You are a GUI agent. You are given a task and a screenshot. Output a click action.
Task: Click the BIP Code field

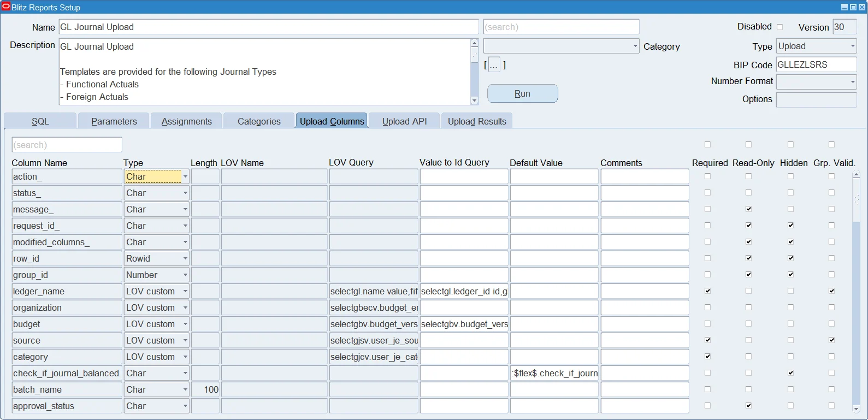[816, 64]
